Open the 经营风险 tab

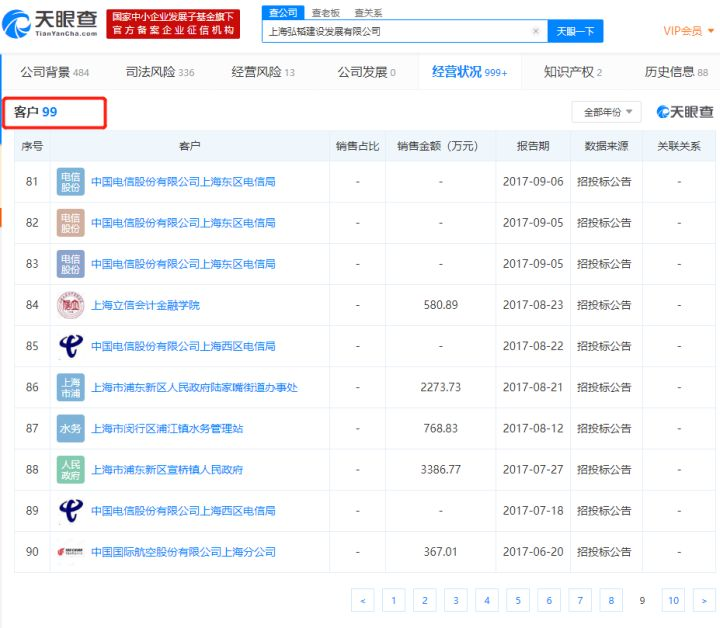tap(263, 72)
